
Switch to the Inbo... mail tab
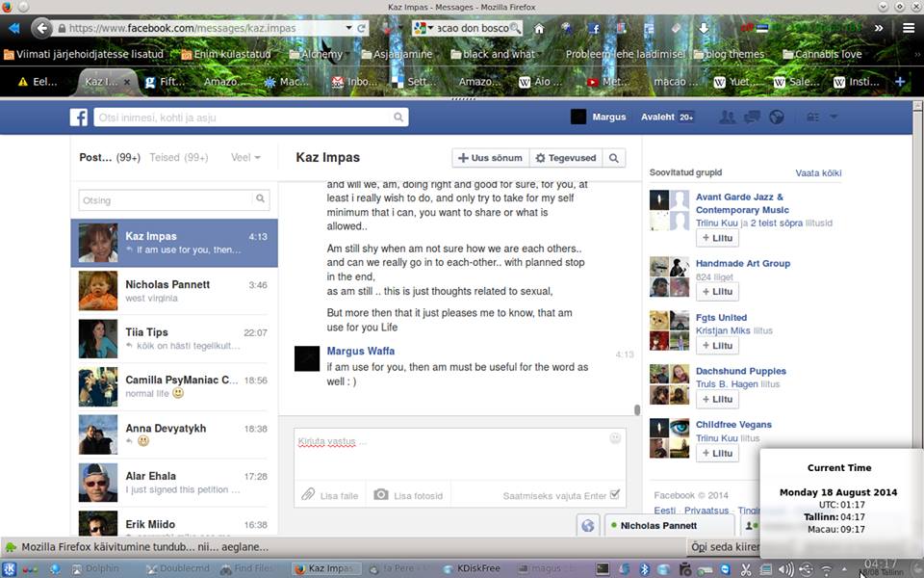pyautogui.click(x=355, y=81)
